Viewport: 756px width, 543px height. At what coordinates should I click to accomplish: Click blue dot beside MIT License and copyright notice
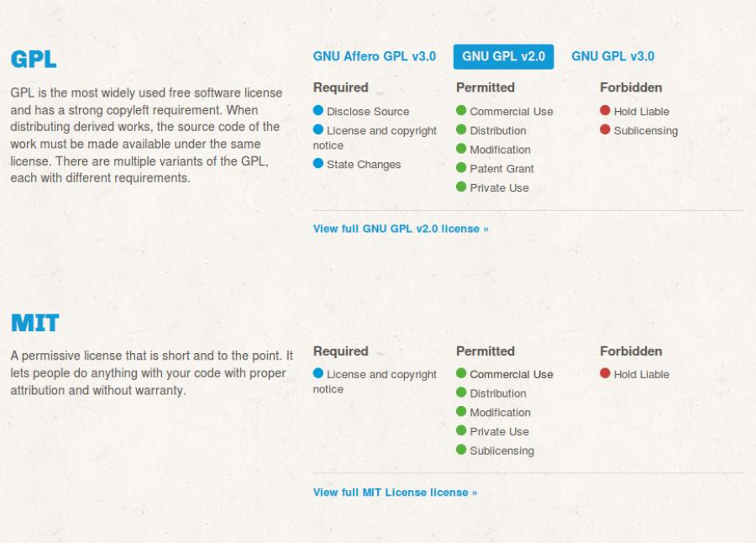pos(318,373)
